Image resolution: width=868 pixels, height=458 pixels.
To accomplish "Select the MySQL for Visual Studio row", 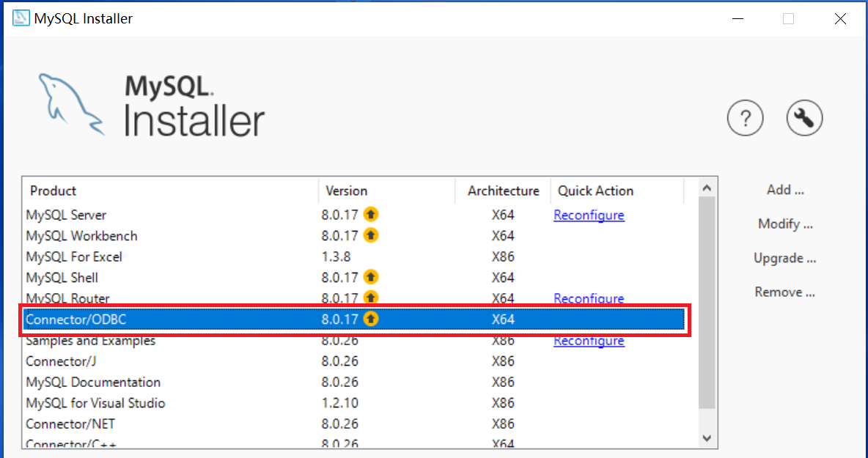I will click(x=354, y=403).
